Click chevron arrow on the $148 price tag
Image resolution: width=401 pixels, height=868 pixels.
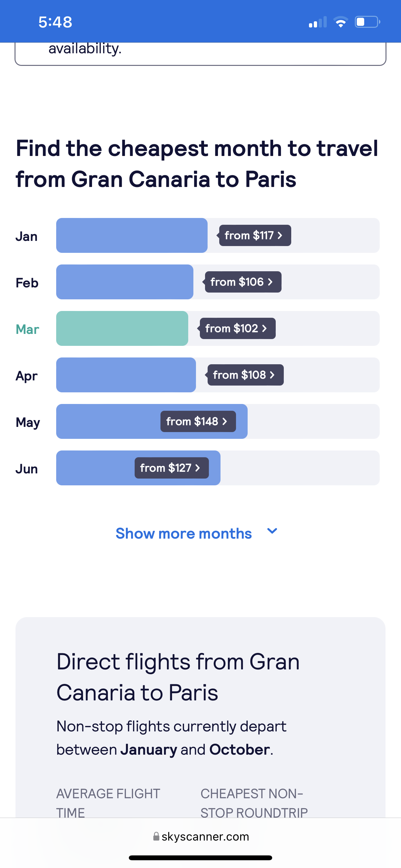224,421
